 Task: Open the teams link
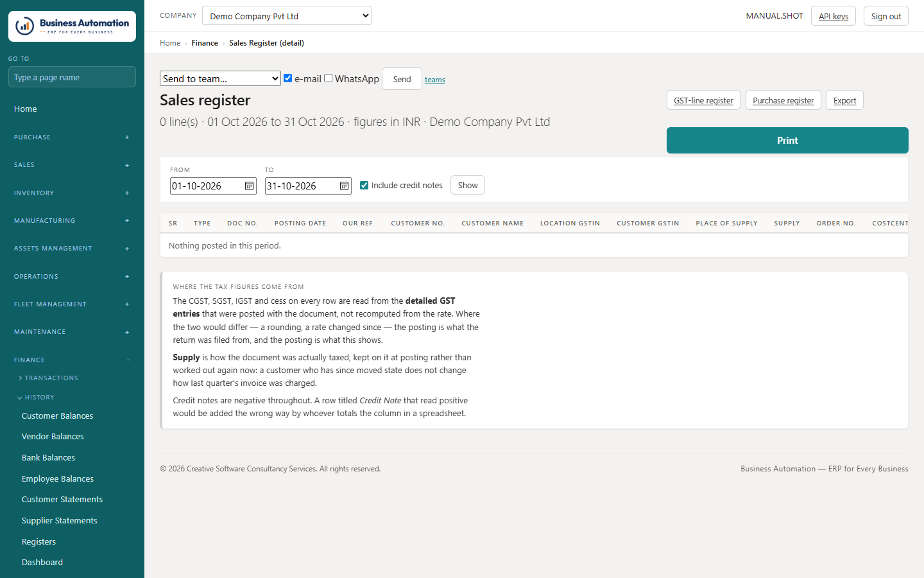tap(435, 80)
